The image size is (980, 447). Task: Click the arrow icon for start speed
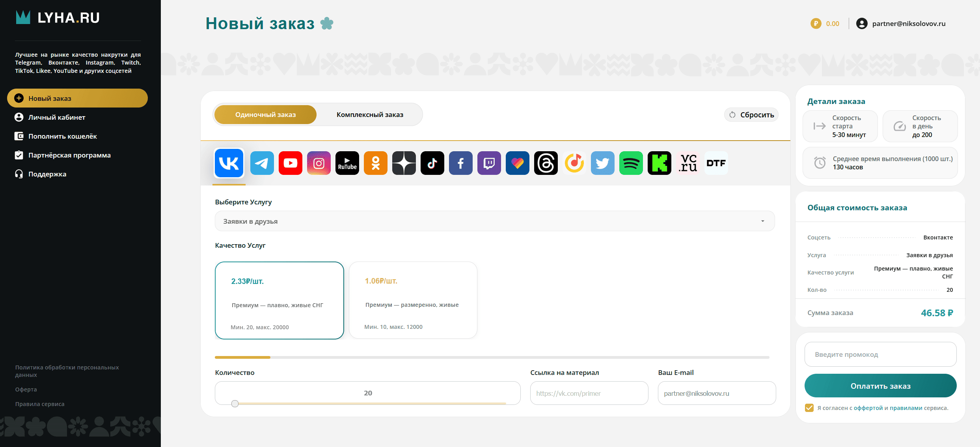[820, 126]
